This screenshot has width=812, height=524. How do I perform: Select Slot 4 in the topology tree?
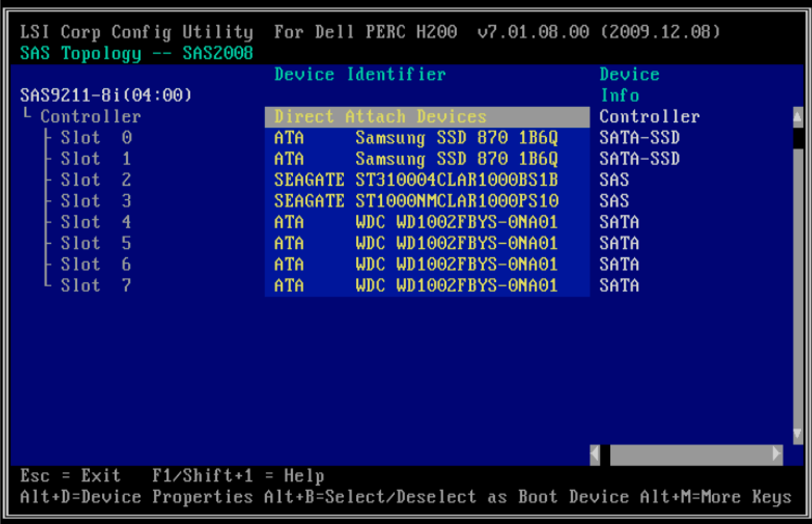(x=96, y=222)
